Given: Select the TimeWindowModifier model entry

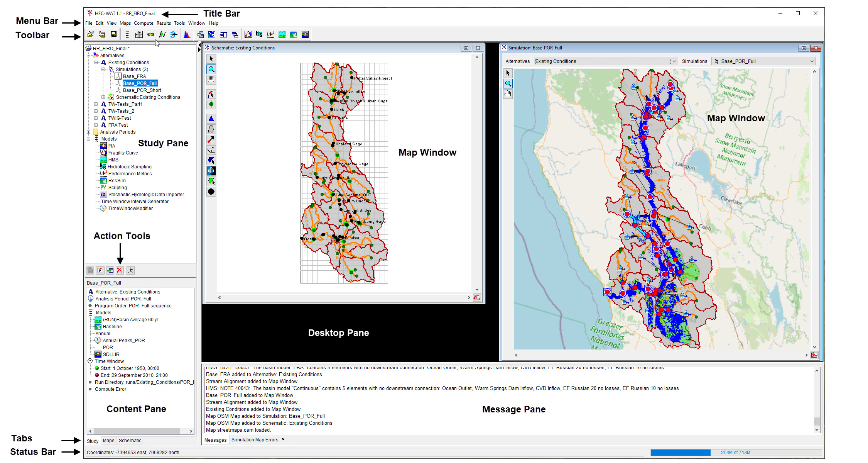Looking at the screenshot, I should (x=130, y=209).
